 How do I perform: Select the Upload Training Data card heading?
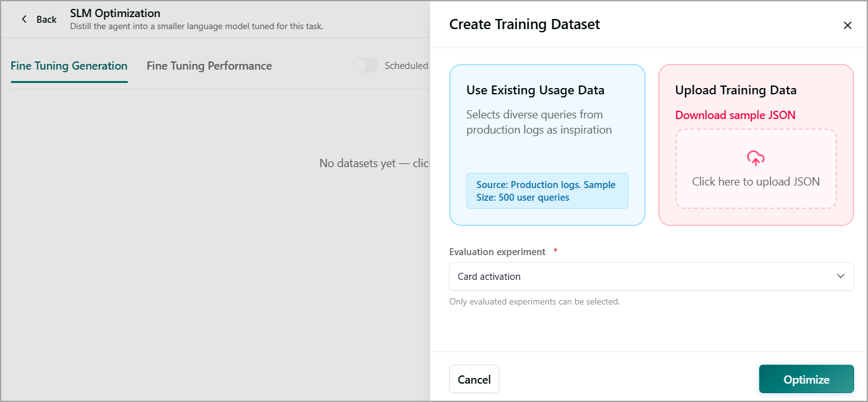click(736, 90)
